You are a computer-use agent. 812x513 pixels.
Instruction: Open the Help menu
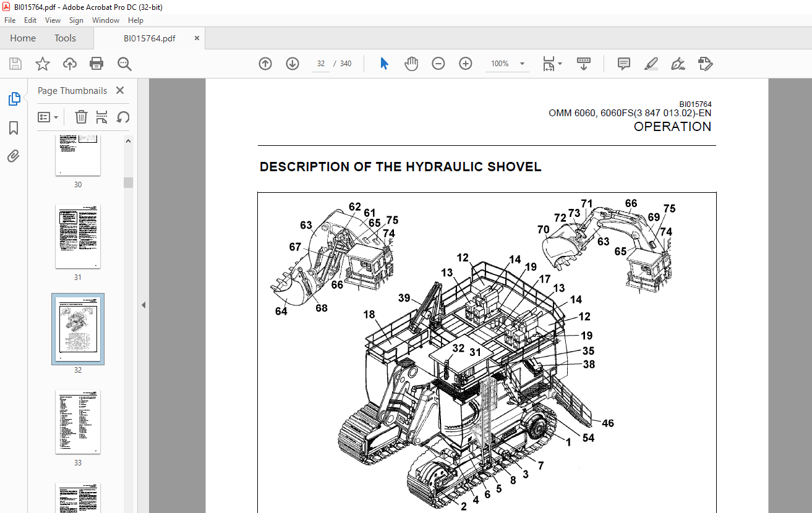[x=135, y=20]
